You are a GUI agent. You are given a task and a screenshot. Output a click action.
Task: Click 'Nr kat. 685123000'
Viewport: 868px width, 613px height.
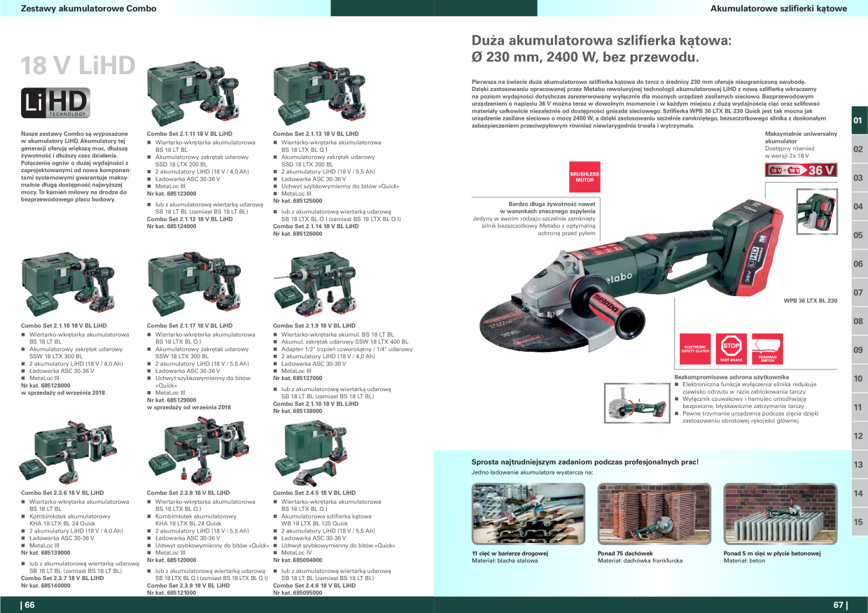[x=171, y=193]
